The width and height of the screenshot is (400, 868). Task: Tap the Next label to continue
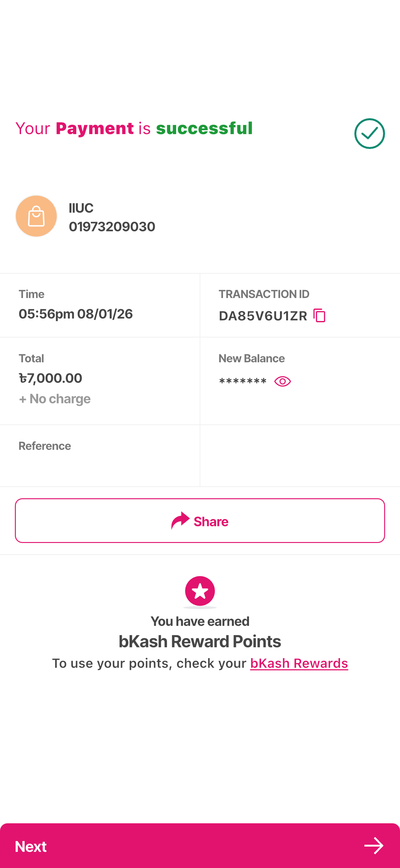31,847
